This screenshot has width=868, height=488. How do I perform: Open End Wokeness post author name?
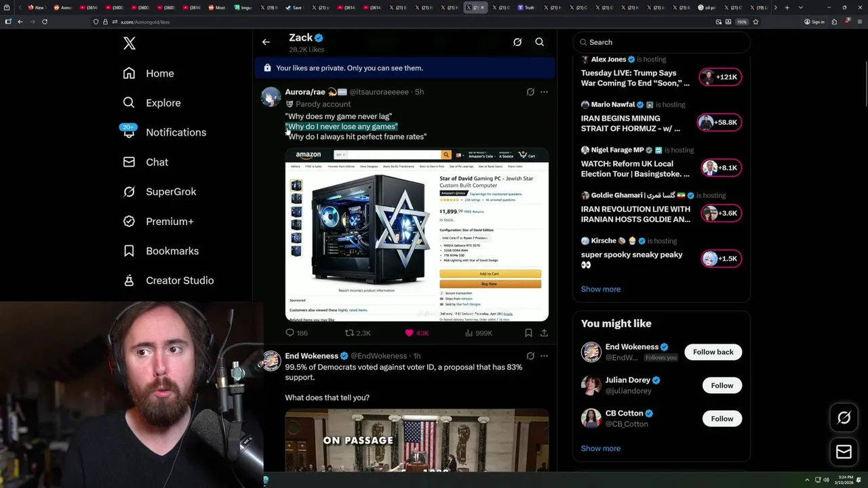(311, 356)
